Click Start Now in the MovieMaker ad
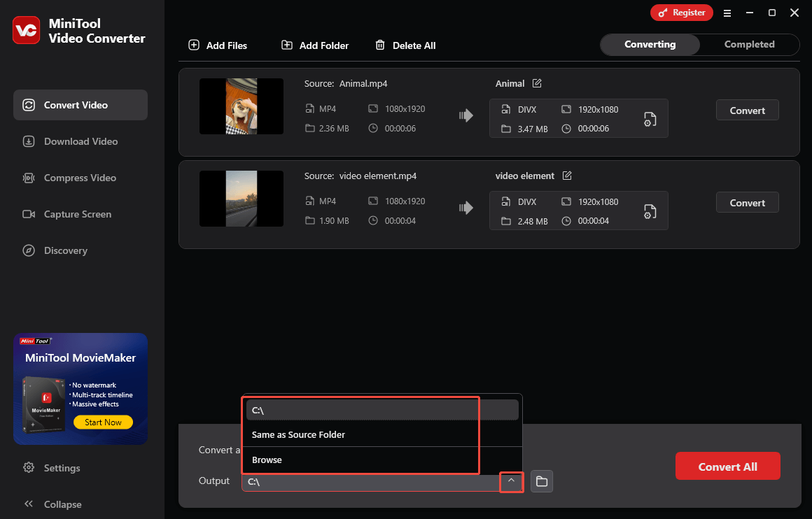The width and height of the screenshot is (812, 519). click(x=103, y=422)
